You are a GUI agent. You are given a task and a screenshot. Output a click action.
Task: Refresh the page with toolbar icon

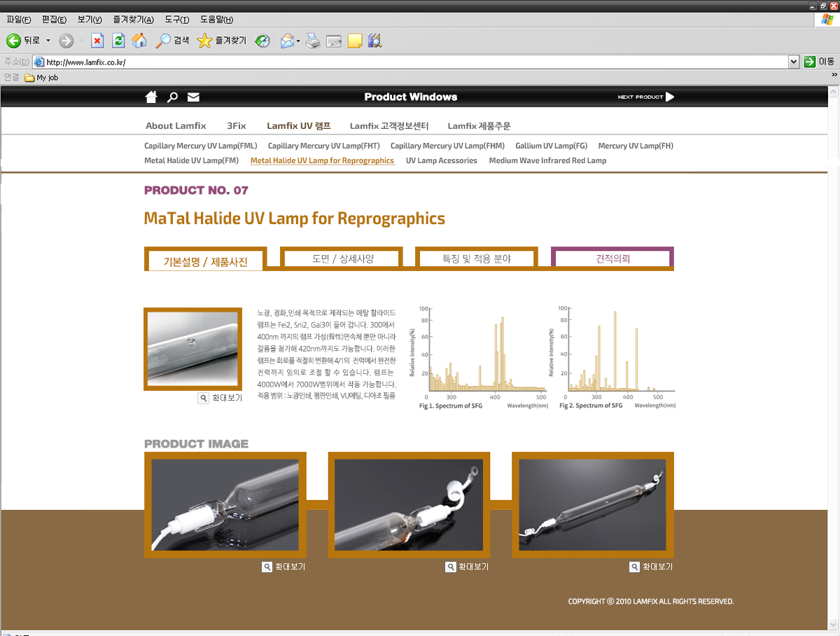[x=118, y=41]
